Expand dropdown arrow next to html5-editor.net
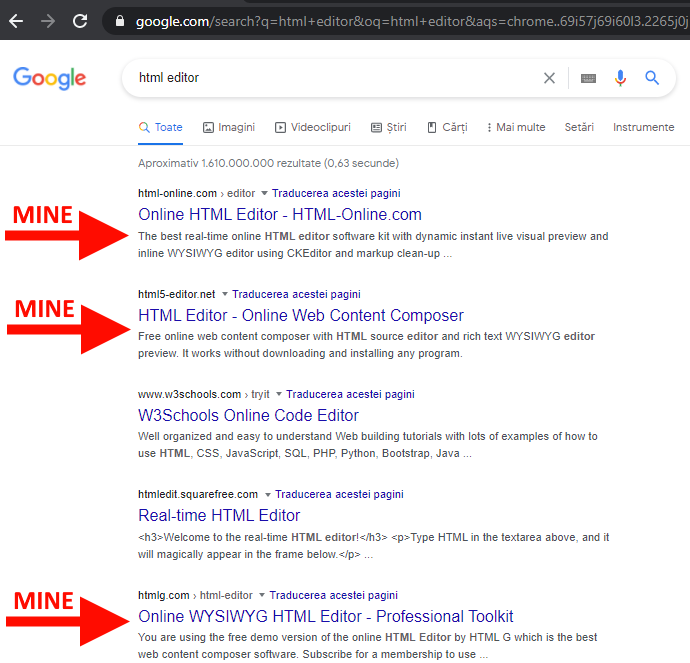690x663 pixels. (x=224, y=294)
